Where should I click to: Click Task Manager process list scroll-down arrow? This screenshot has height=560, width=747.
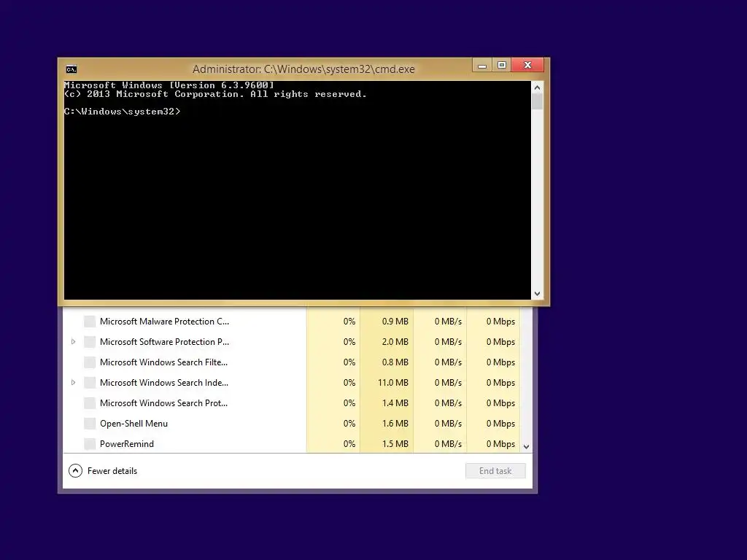tap(527, 447)
